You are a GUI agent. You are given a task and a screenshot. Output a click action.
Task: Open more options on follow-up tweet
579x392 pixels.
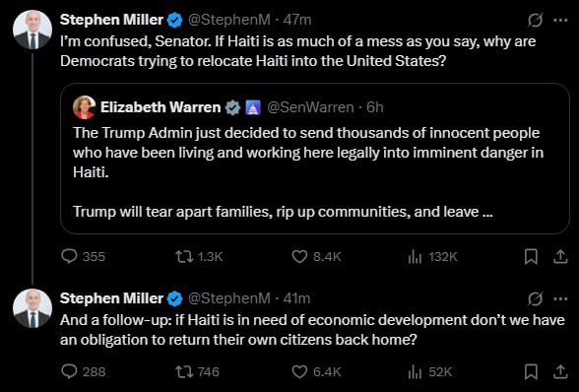pos(561,298)
